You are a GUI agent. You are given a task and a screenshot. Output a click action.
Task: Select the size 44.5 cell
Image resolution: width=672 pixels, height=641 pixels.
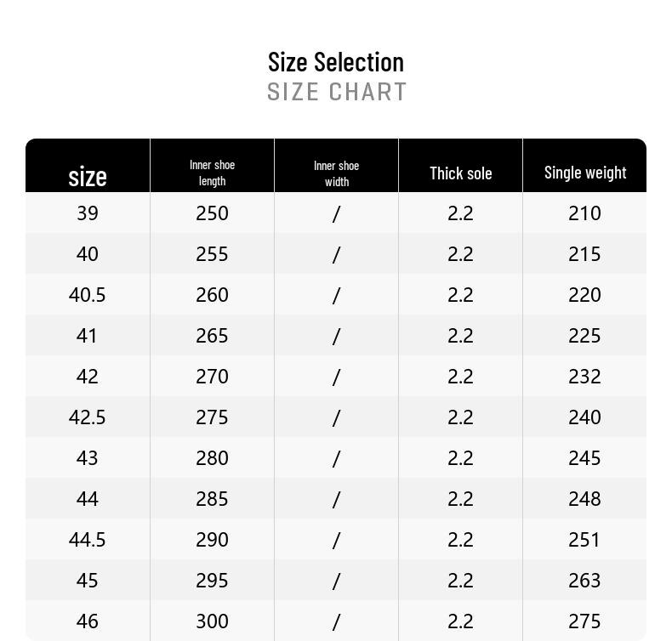click(x=88, y=540)
